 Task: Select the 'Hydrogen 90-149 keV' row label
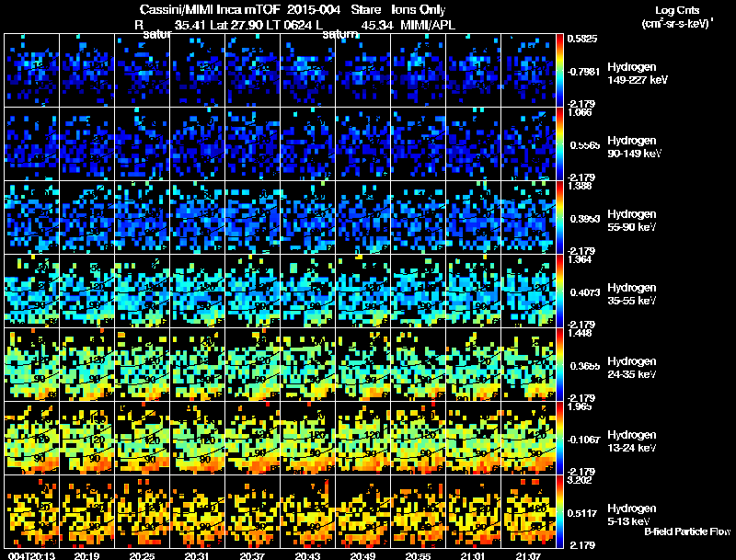[634, 147]
